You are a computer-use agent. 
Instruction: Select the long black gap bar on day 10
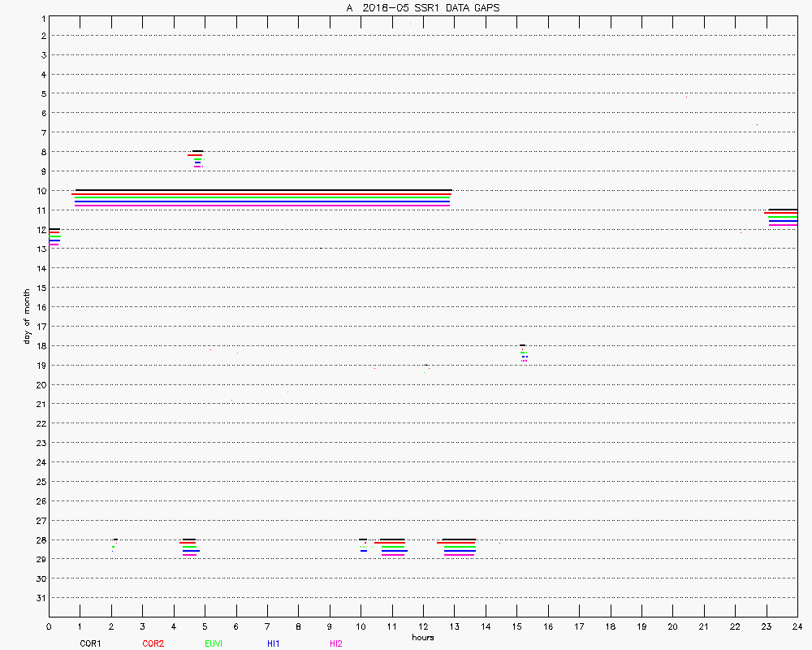[263, 190]
